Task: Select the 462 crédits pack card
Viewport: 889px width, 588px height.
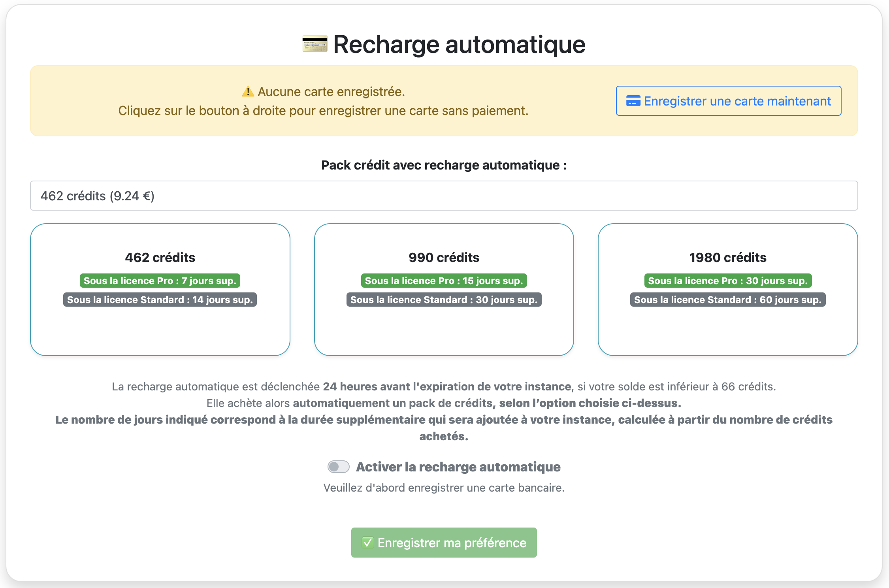Action: pyautogui.click(x=160, y=290)
